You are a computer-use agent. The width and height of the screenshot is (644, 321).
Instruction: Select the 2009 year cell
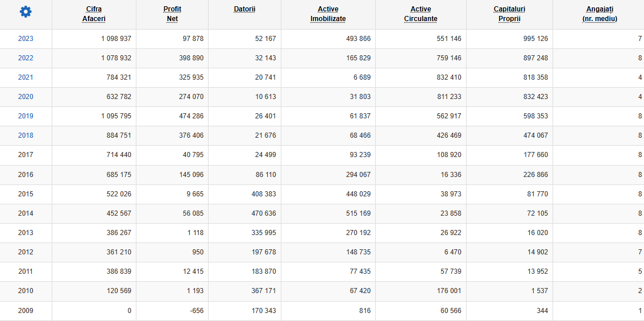point(26,311)
